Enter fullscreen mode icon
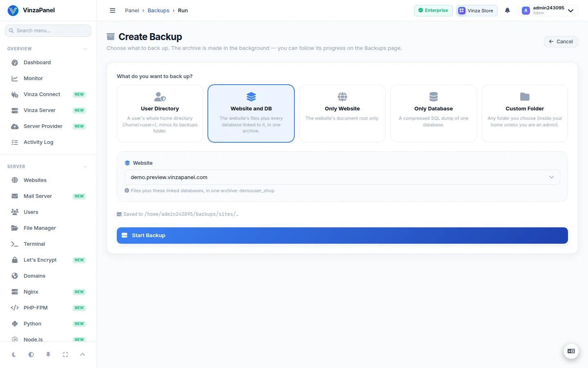The height and width of the screenshot is (368, 588). 65,355
